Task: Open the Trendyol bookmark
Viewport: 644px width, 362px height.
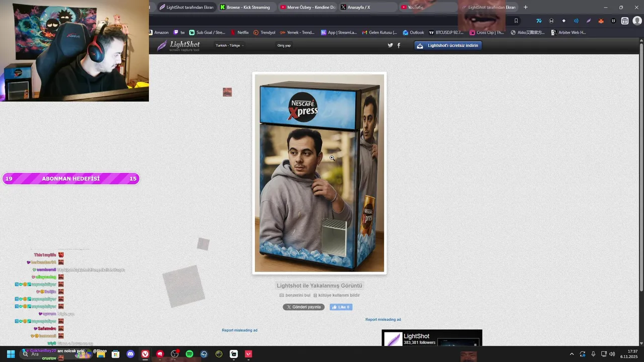Action: point(264,32)
